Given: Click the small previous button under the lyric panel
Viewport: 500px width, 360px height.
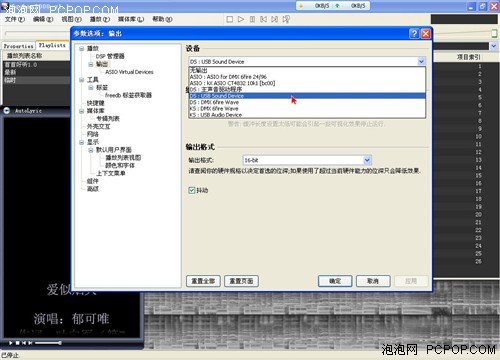Looking at the screenshot, I should [24, 343].
